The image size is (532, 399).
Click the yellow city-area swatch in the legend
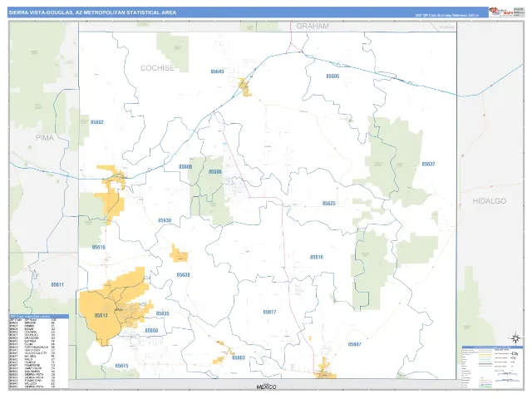click(x=485, y=355)
